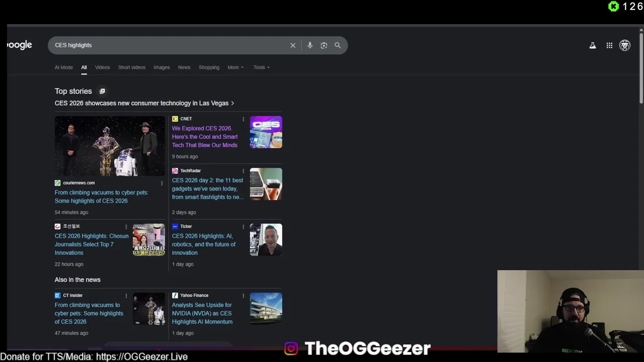Switch to the Images tab
This screenshot has width=644, height=362.
[x=162, y=67]
